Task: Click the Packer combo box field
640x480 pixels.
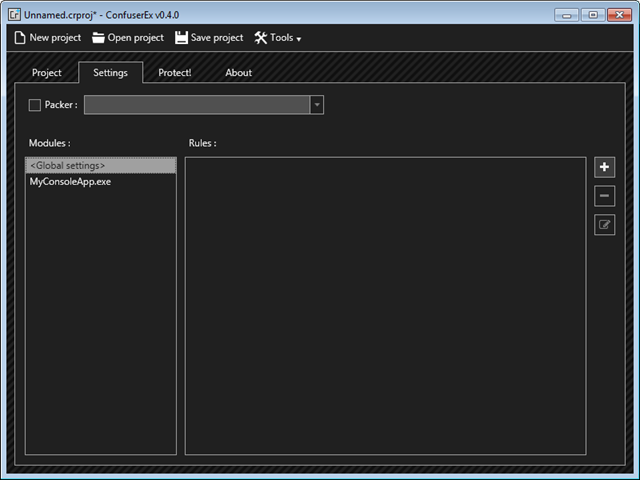Action: tap(196, 105)
